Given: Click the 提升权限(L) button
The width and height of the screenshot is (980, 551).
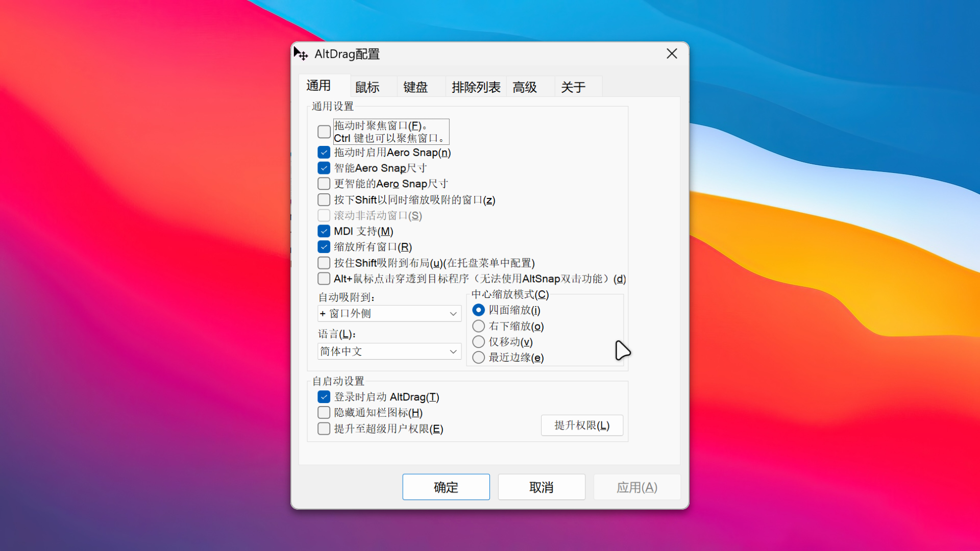Looking at the screenshot, I should (x=582, y=425).
